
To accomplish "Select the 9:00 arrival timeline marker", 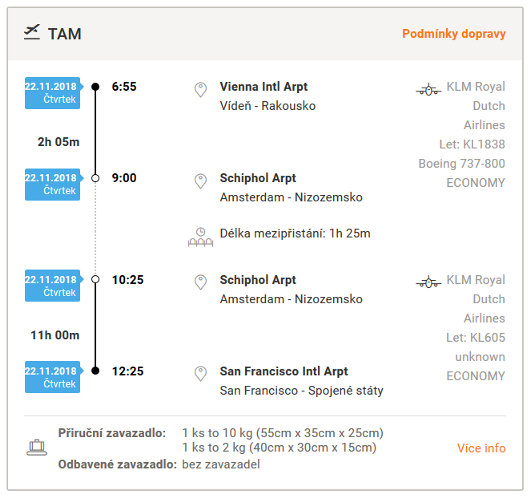I will click(95, 178).
